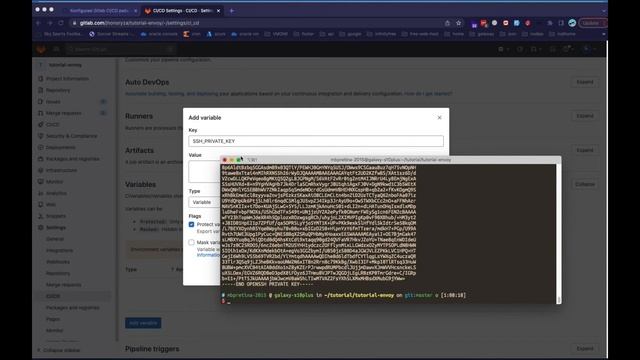Click the Snippets scissors icon

[40, 216]
